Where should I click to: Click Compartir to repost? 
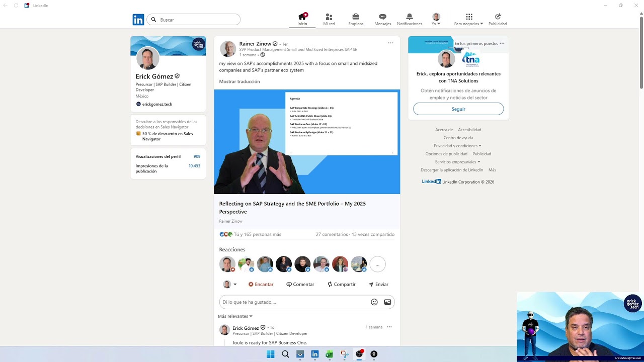[342, 285]
